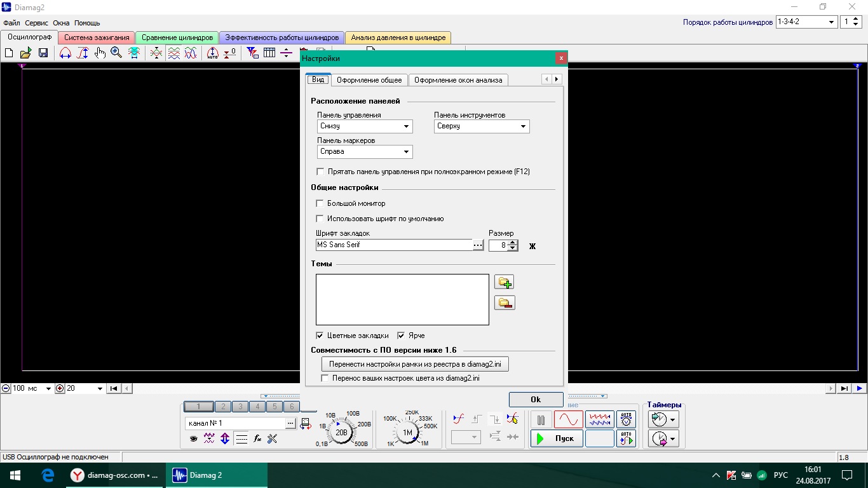Viewport: 868px width, 488px height.
Task: Expand the cylinder firing order dropdown
Action: click(831, 22)
